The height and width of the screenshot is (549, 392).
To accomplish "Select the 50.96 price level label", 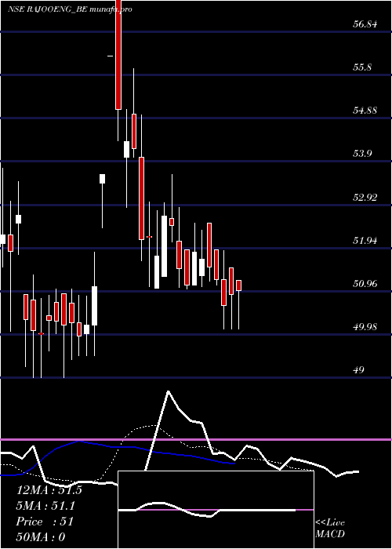I will (365, 283).
